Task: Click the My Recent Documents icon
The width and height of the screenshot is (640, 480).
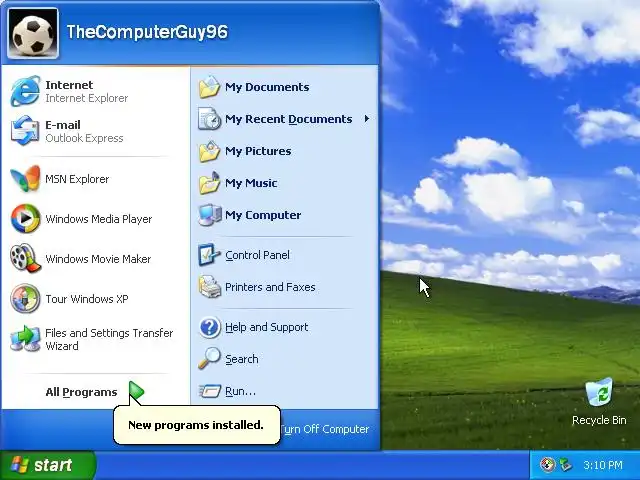Action: [x=209, y=119]
